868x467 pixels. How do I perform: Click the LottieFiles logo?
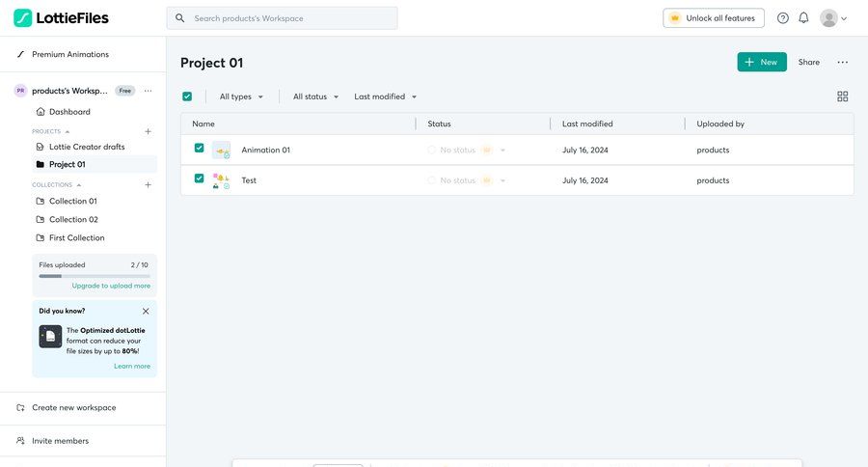click(x=61, y=17)
